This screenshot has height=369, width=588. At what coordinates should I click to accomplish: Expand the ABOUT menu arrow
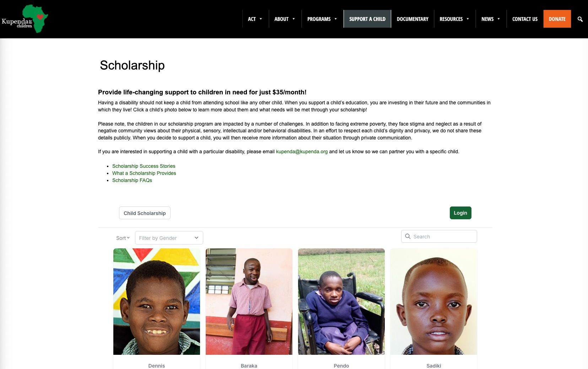294,19
